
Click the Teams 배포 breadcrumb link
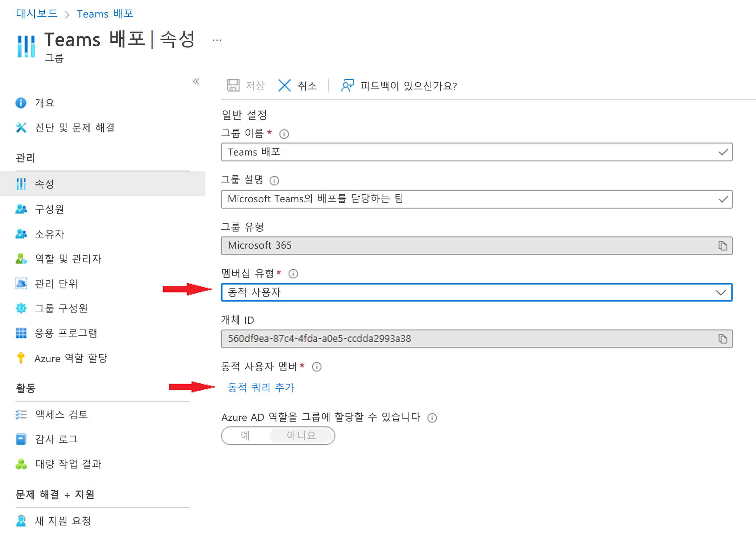(x=105, y=14)
